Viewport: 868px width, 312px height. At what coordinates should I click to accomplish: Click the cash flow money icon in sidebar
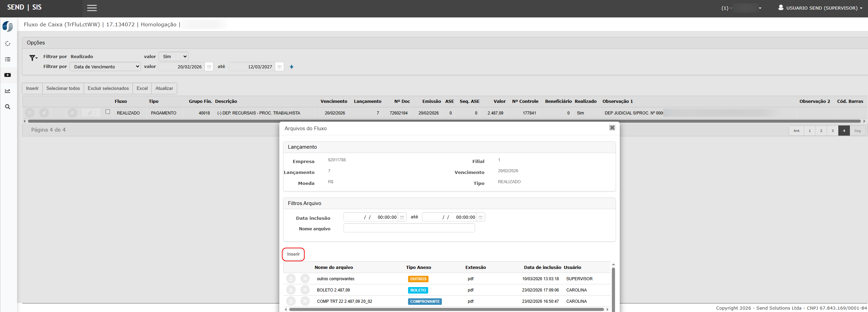(x=8, y=75)
